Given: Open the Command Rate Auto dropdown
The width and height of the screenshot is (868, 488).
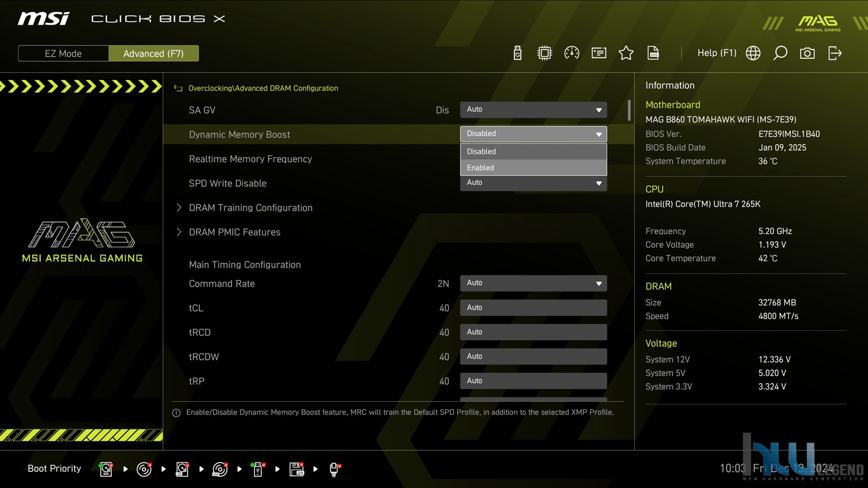Looking at the screenshot, I should [534, 283].
